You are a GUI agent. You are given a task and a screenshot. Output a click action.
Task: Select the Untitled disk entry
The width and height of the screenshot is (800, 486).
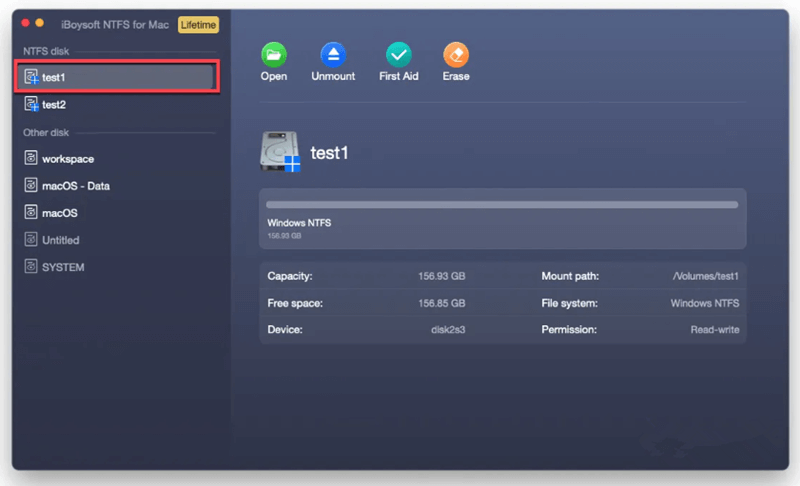(117, 240)
